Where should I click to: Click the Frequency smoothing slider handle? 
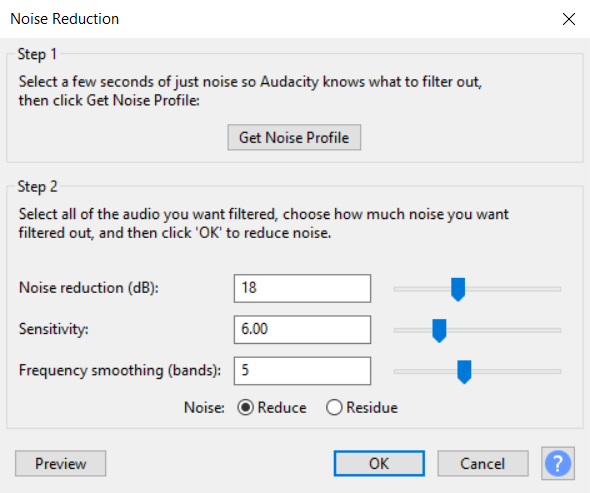(464, 372)
